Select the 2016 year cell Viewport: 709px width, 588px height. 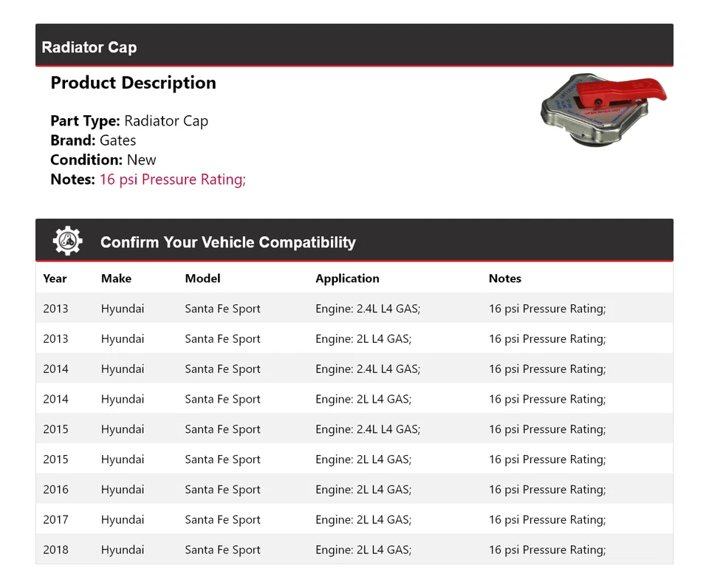pos(55,489)
